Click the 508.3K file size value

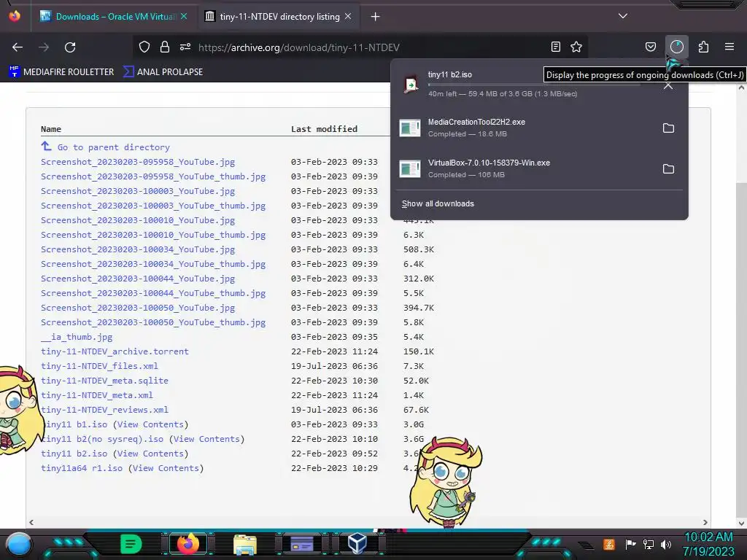419,249
